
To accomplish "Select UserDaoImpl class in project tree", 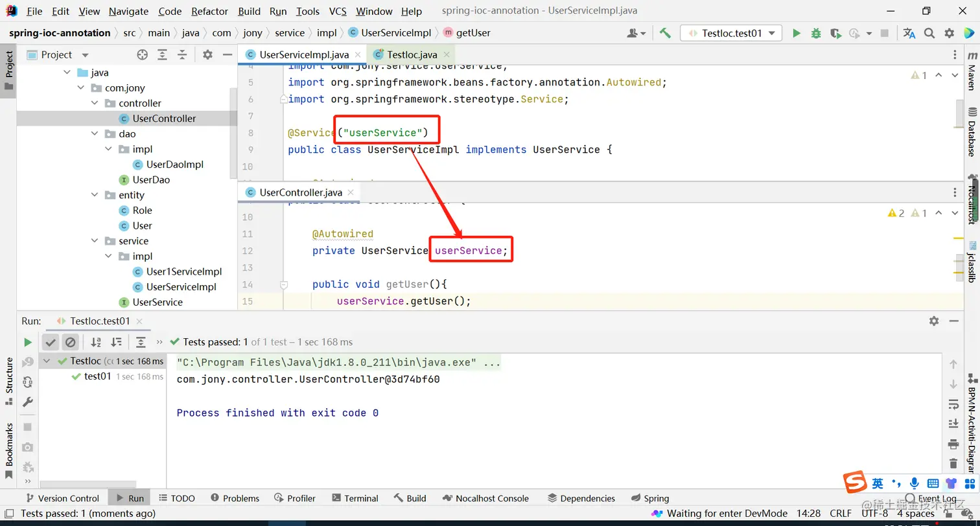I will 174,165.
